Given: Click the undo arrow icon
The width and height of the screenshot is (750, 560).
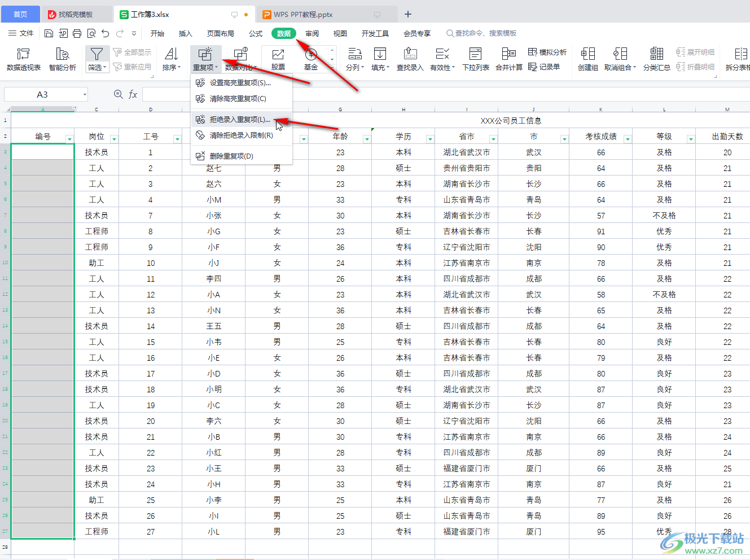Looking at the screenshot, I should click(105, 33).
